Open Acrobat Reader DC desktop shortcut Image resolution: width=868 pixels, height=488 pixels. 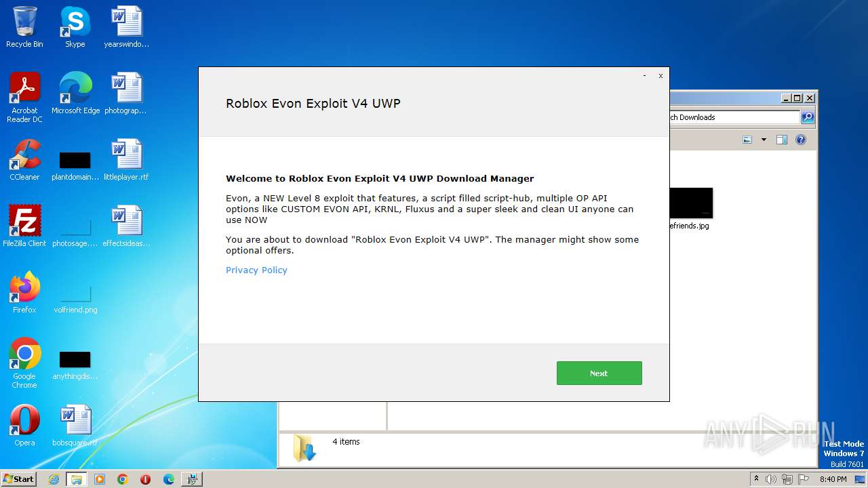[24, 98]
